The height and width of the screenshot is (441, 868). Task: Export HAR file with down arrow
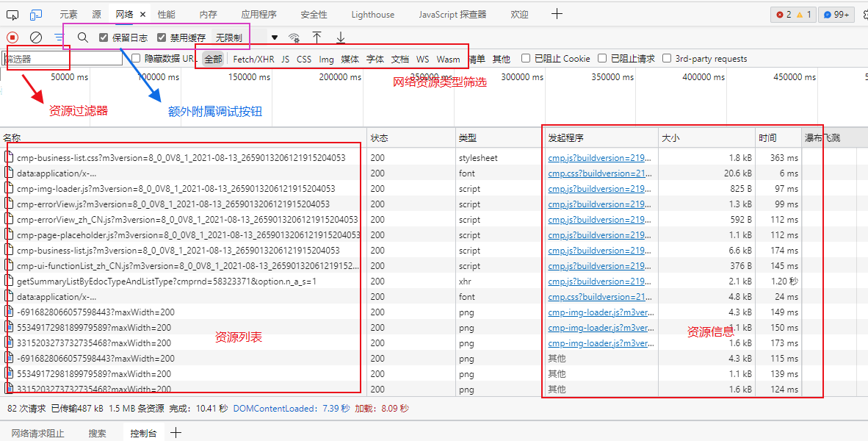point(341,37)
